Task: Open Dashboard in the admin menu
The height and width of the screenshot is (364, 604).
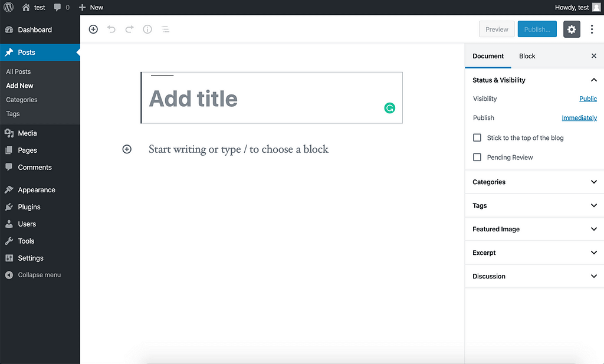Action: 40,29
